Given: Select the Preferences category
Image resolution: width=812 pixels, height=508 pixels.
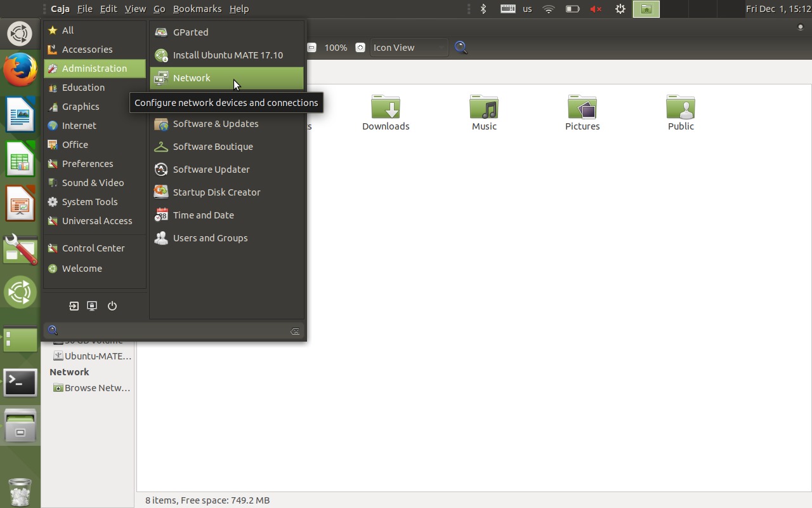Looking at the screenshot, I should point(95,164).
